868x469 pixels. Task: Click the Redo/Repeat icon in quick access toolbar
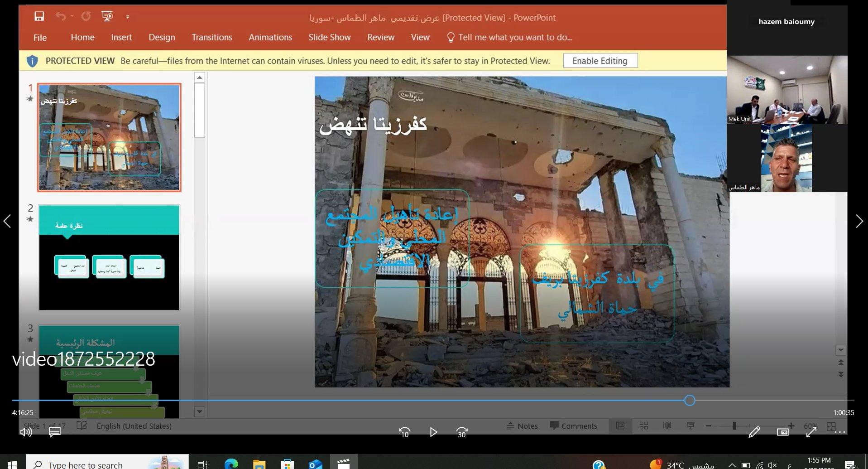tap(86, 16)
